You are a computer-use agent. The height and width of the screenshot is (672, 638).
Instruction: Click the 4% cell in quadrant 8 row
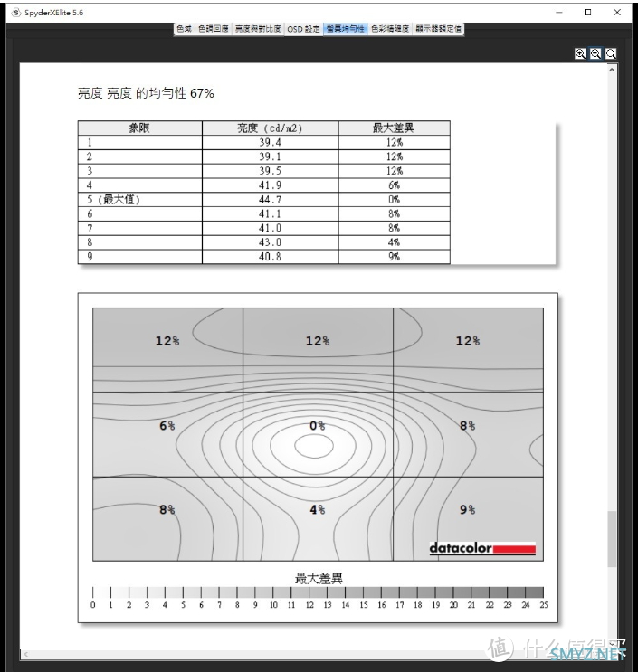point(394,242)
